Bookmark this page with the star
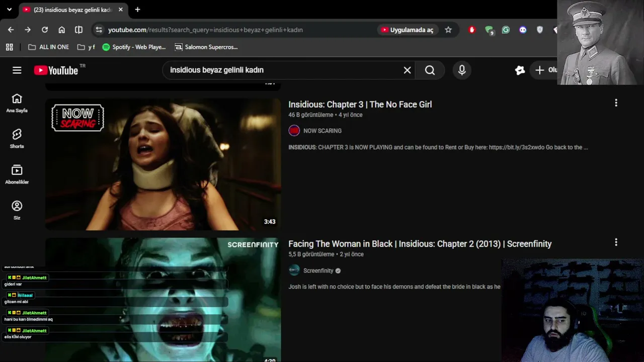The height and width of the screenshot is (362, 644). tap(448, 30)
